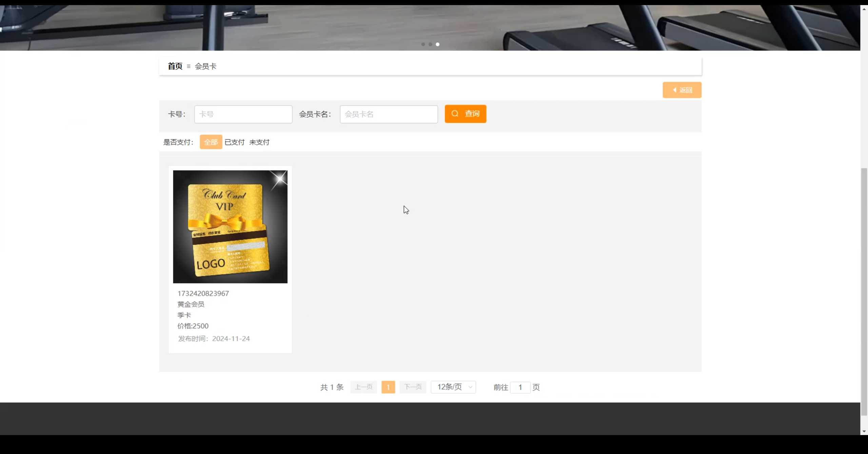Focus the 会员卡名 input field
The width and height of the screenshot is (868, 454).
click(x=389, y=114)
